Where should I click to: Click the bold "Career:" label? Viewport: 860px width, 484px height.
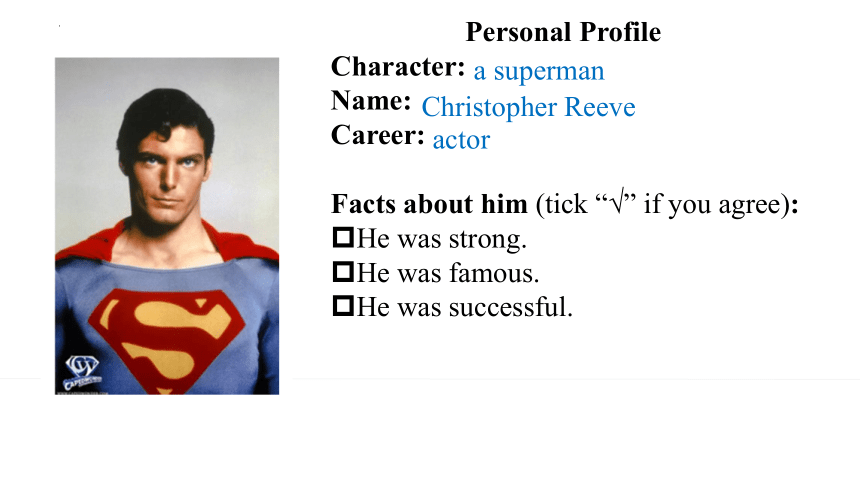click(x=378, y=135)
